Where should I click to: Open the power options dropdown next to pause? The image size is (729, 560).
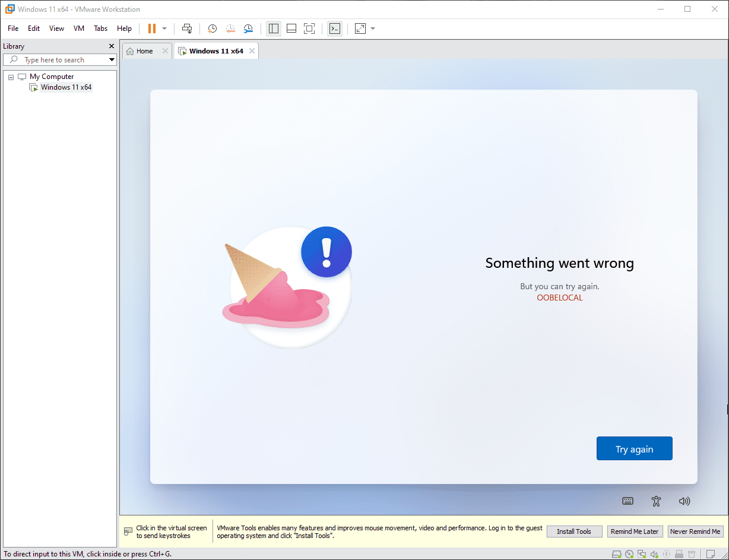[164, 29]
